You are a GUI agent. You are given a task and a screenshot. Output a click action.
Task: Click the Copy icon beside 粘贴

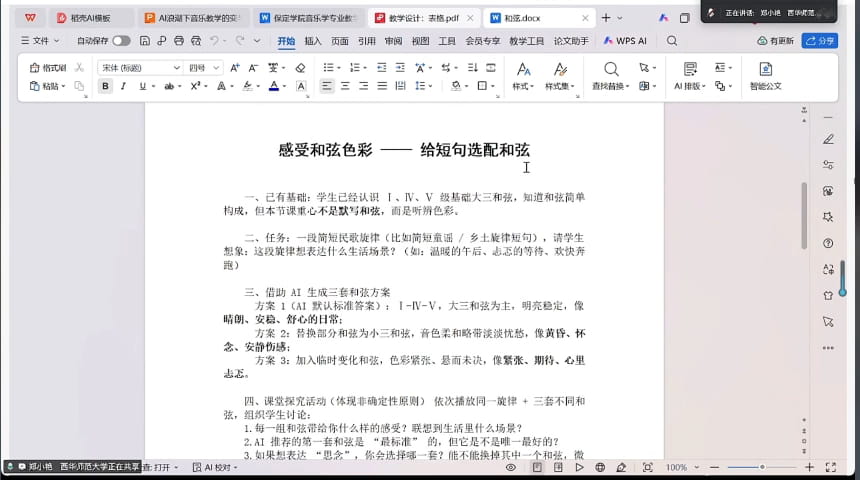[79, 86]
